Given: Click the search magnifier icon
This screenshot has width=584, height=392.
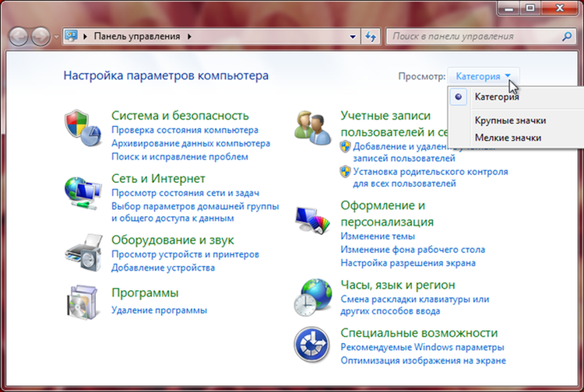Looking at the screenshot, I should [x=567, y=37].
